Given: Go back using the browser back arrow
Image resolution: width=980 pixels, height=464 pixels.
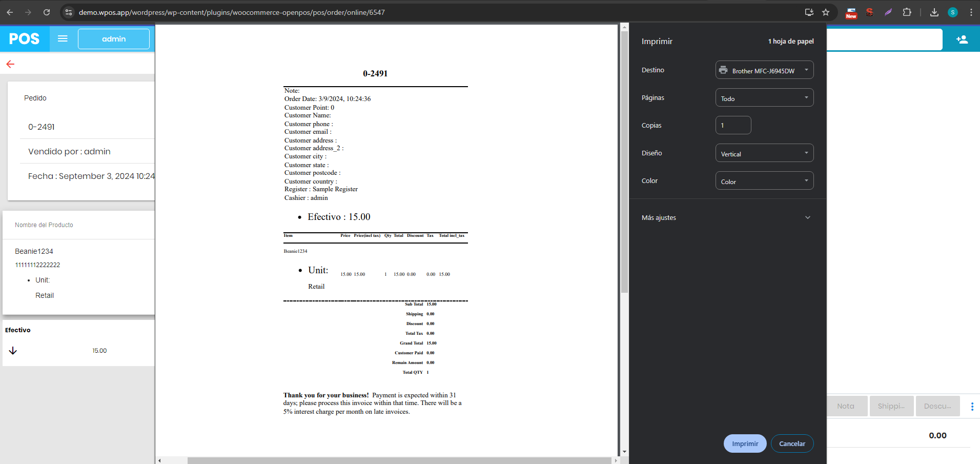Looking at the screenshot, I should click(x=10, y=12).
